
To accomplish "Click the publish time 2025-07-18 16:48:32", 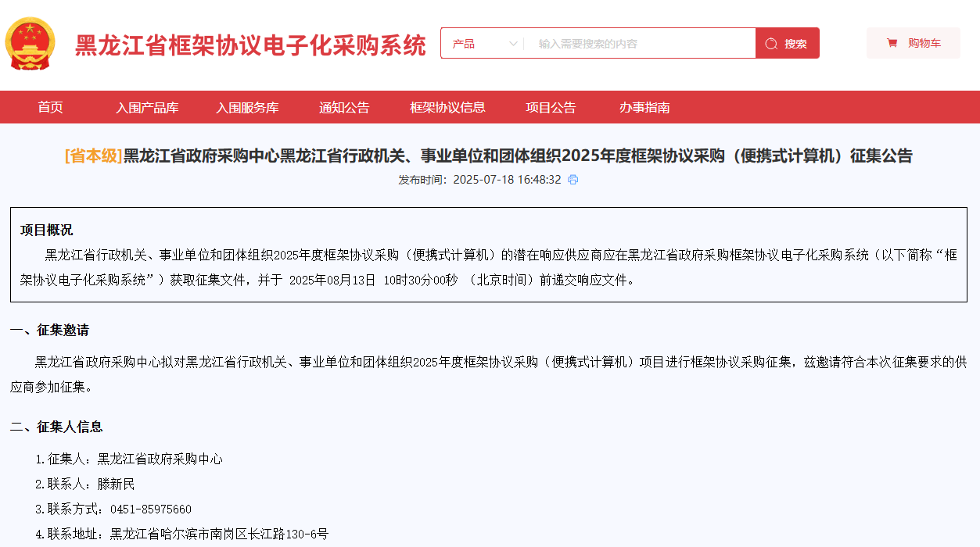I will point(508,180).
